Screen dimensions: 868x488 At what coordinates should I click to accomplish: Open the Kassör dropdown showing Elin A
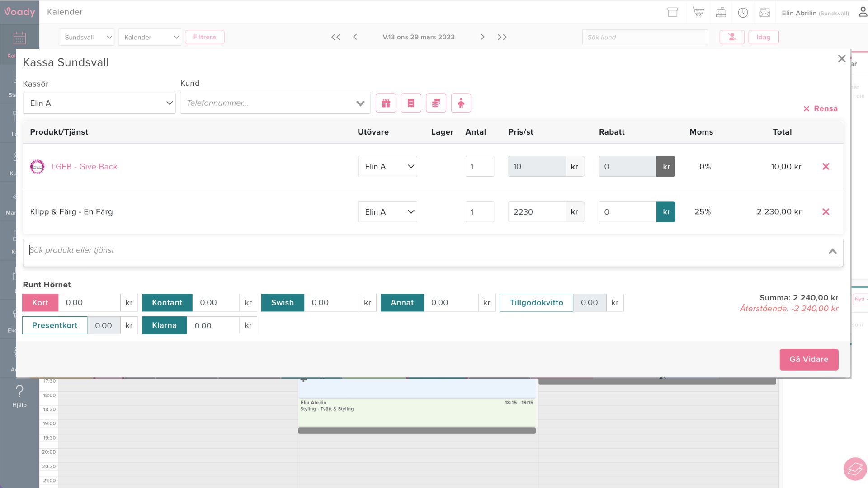click(99, 103)
